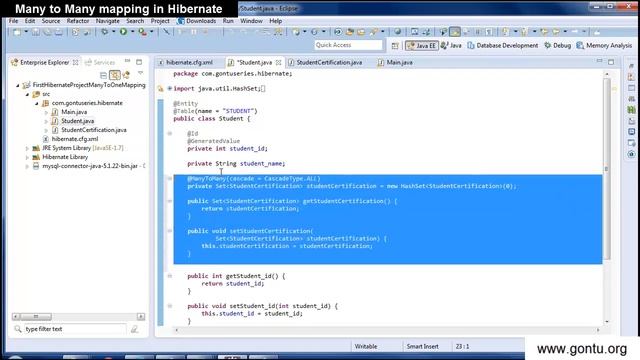Switch to Memory Analysis perspective
The width and height of the screenshot is (640, 360).
(x=604, y=46)
